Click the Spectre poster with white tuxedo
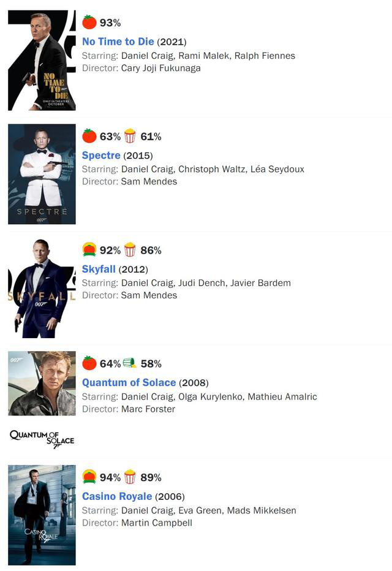This screenshot has height=571, width=392. 42,174
